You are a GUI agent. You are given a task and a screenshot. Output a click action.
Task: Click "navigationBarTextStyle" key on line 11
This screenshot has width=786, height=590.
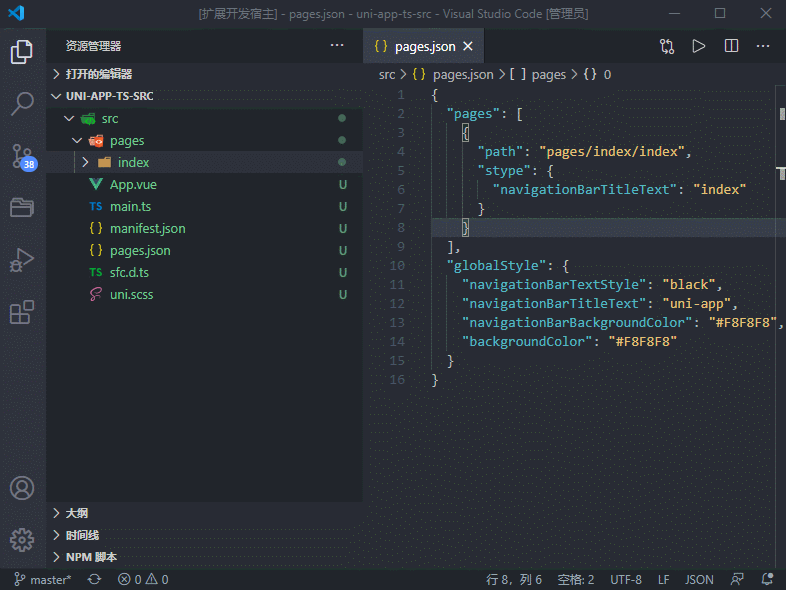click(x=554, y=284)
